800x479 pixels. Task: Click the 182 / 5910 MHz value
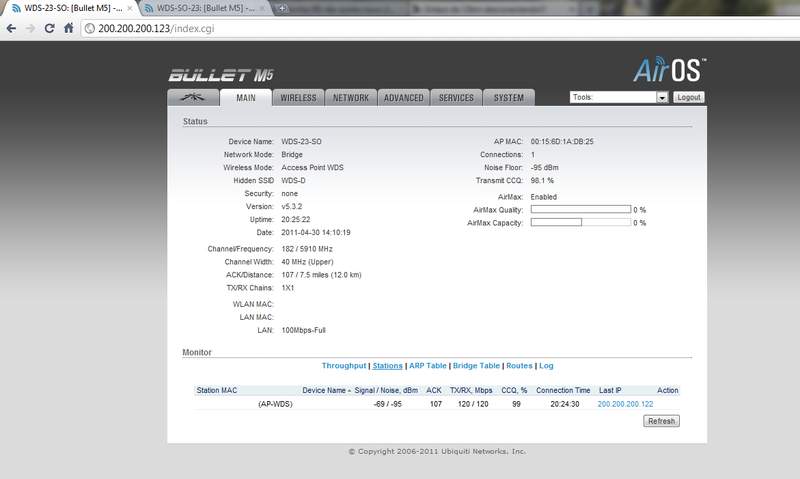[x=307, y=249]
